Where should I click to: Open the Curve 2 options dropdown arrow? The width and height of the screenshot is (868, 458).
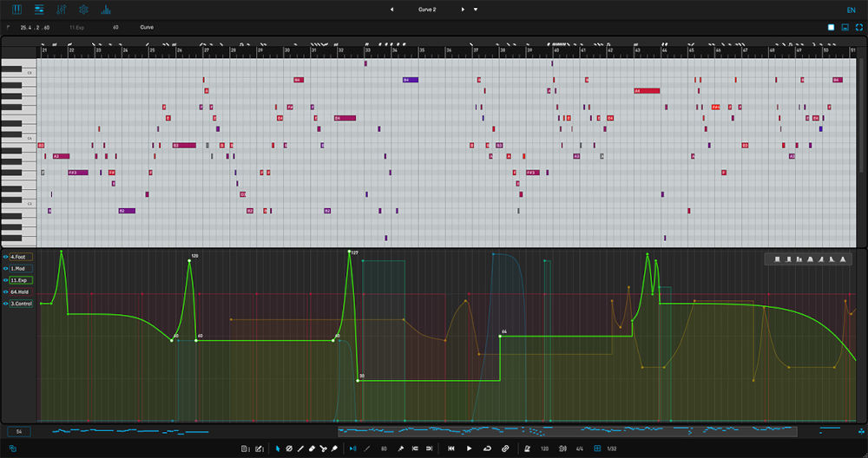coord(475,10)
